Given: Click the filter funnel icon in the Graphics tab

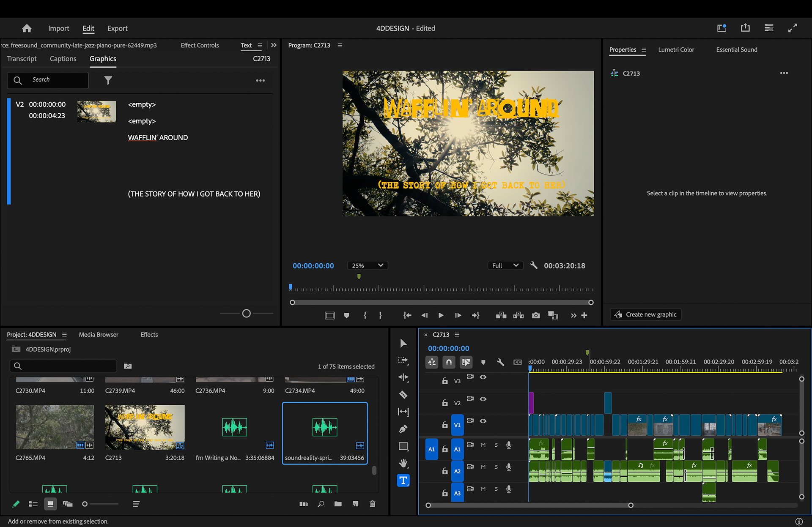Looking at the screenshot, I should tap(108, 80).
